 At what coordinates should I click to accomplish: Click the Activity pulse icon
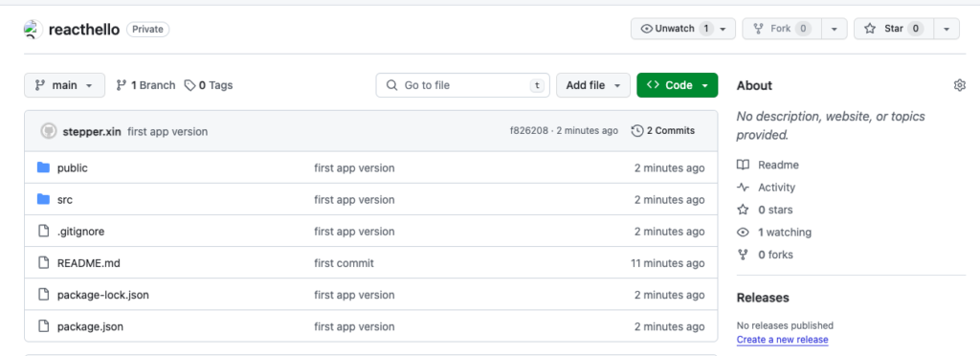click(x=743, y=188)
